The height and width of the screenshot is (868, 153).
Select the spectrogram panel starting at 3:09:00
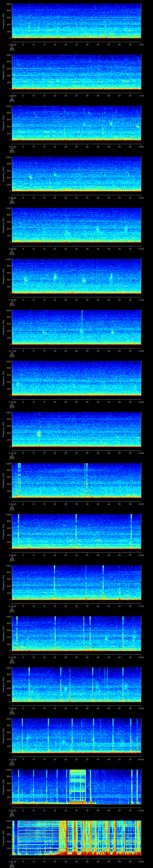pos(77,225)
